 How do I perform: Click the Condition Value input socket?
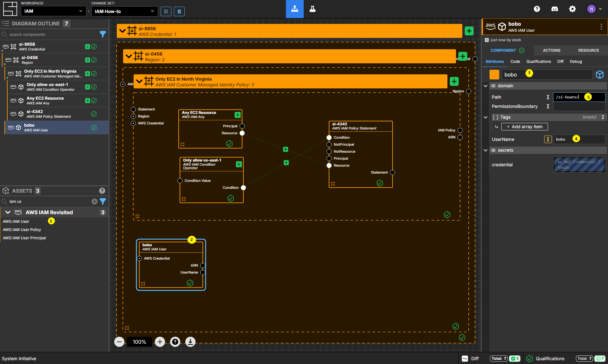point(180,181)
